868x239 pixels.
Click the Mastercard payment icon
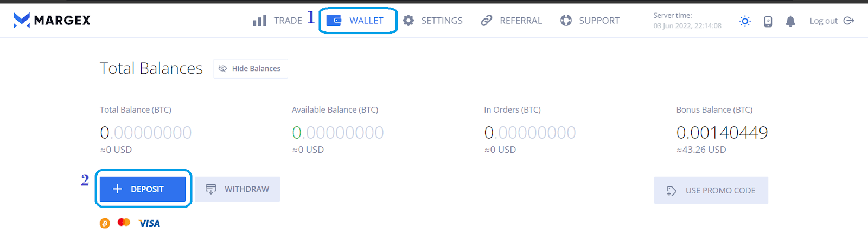[124, 222]
